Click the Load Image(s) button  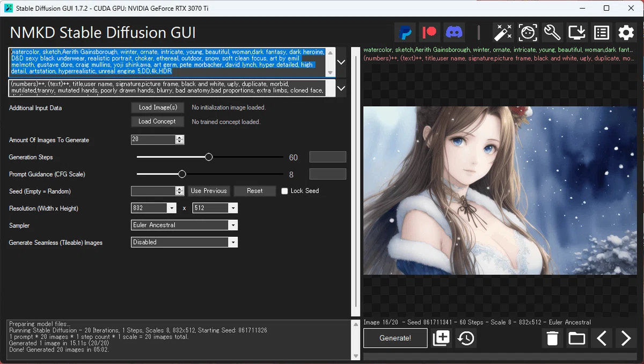point(158,107)
